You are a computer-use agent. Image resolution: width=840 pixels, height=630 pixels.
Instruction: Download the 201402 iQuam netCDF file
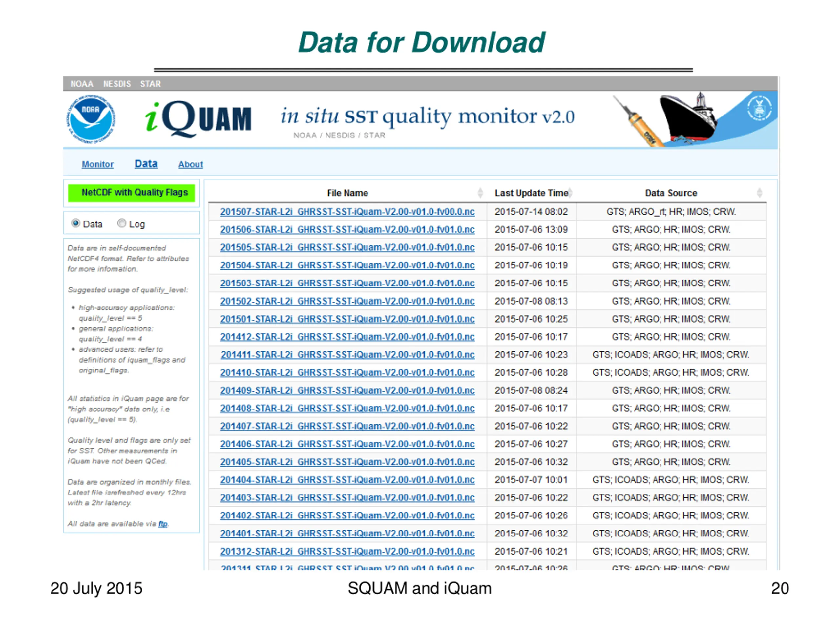pos(347,515)
